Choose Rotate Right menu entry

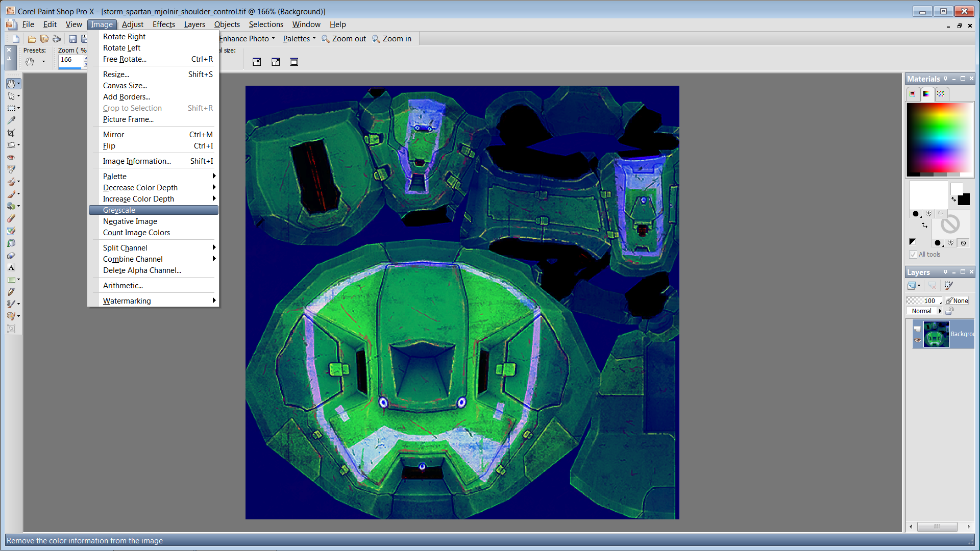[154, 37]
